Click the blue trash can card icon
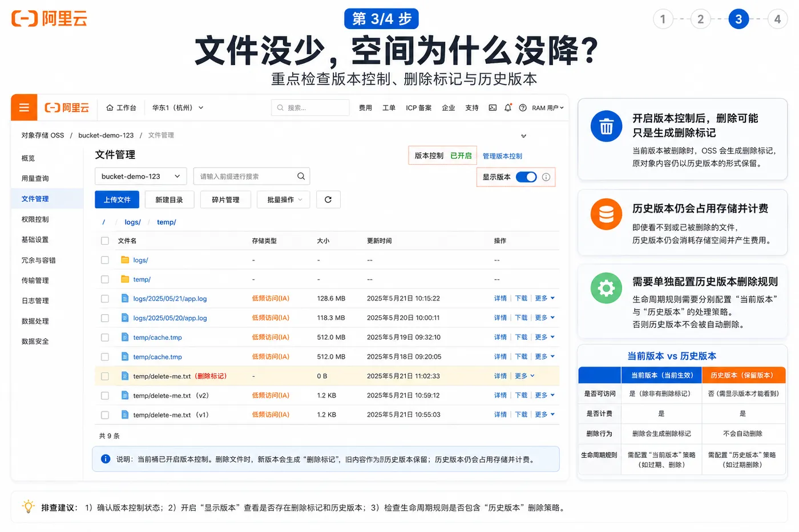The width and height of the screenshot is (799, 532). click(x=606, y=126)
